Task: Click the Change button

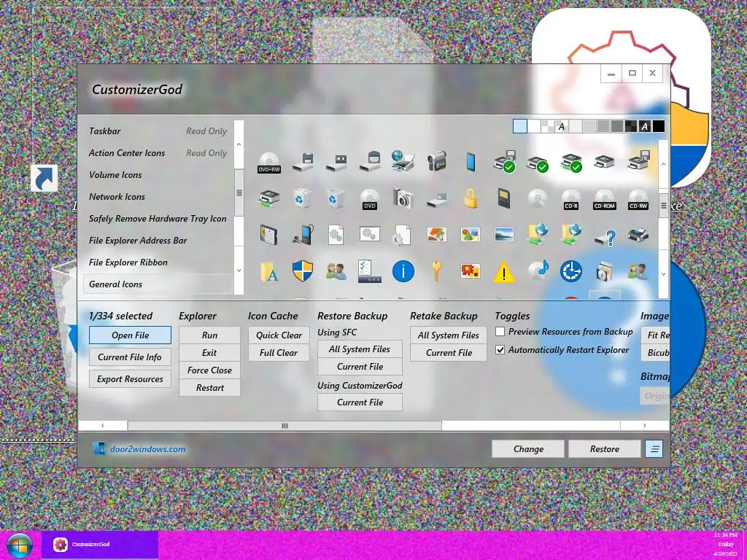Action: click(528, 448)
